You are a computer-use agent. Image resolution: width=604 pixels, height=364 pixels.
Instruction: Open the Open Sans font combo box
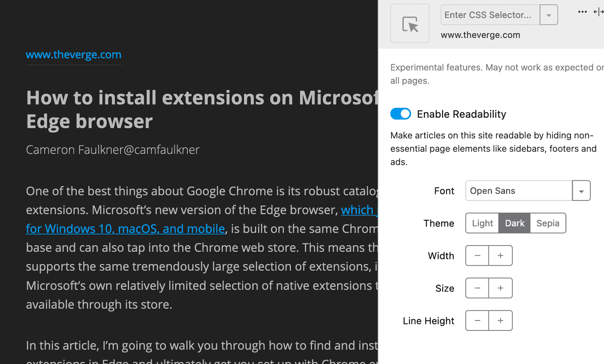tap(519, 191)
